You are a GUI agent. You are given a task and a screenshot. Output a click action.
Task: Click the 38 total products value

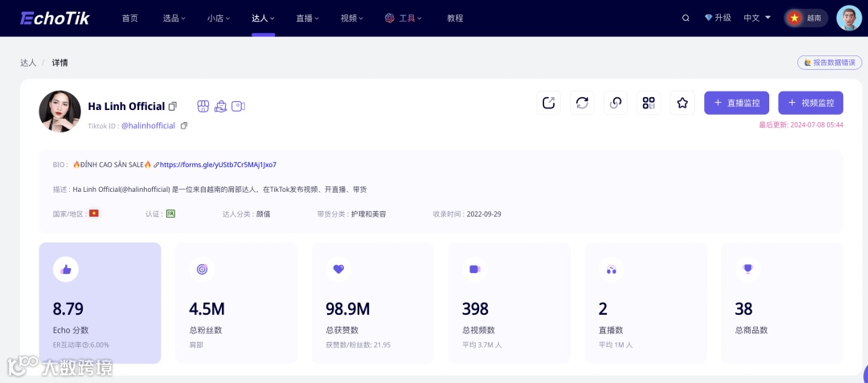(x=743, y=308)
